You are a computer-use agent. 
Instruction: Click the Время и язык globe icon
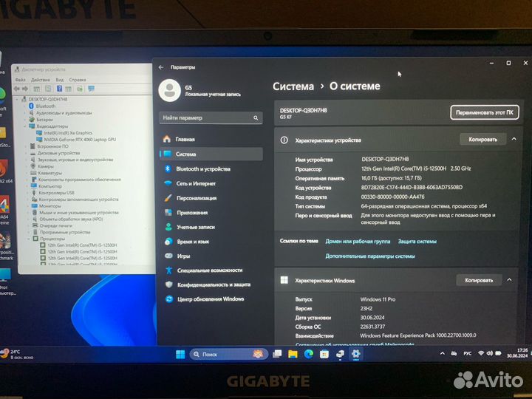tap(168, 242)
